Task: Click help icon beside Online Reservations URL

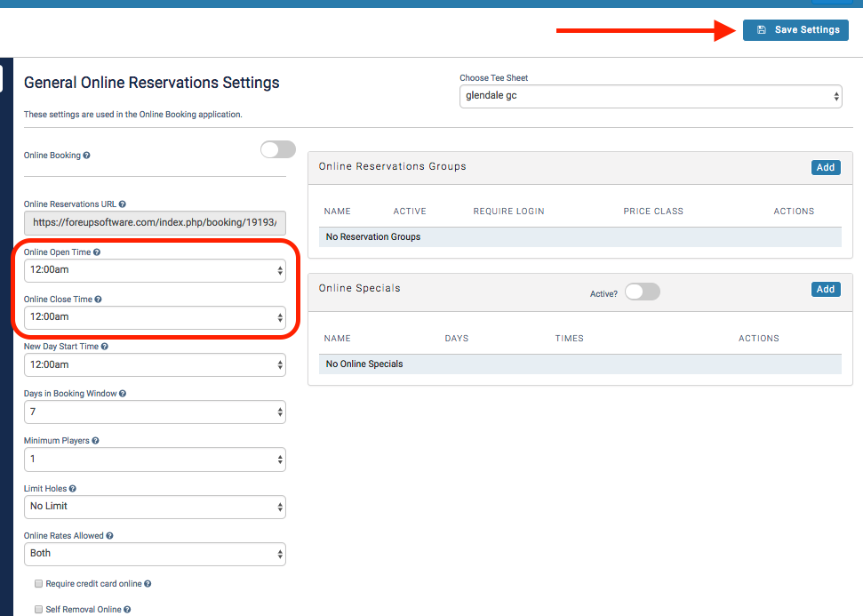Action: click(123, 204)
